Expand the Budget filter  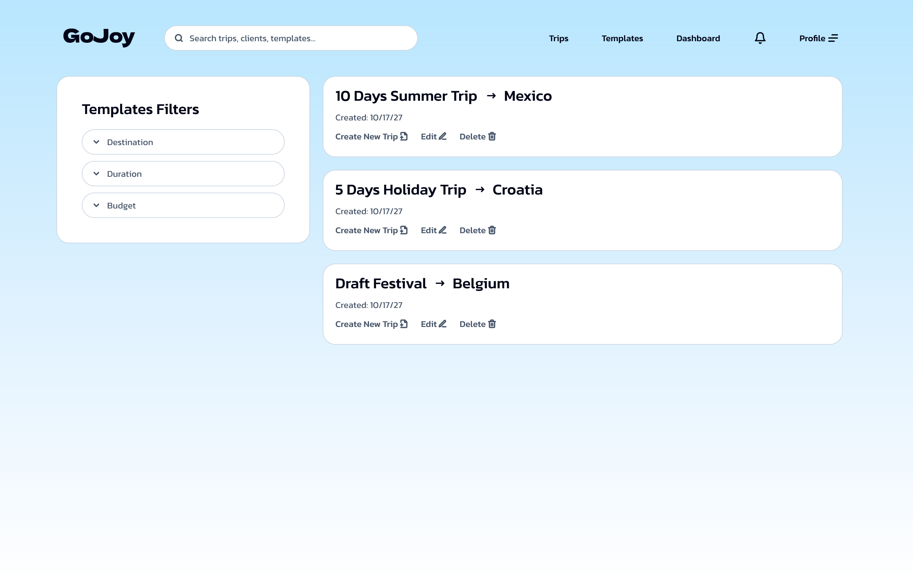pyautogui.click(x=183, y=205)
